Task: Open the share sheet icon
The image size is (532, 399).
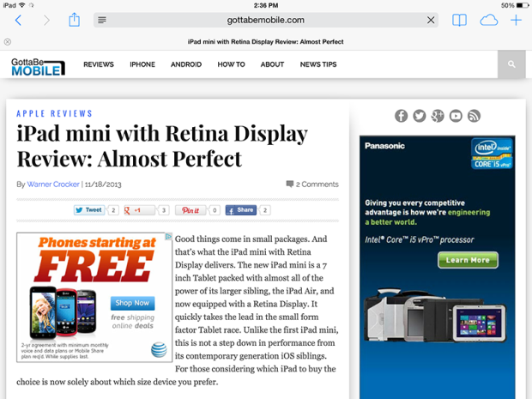Action: point(74,20)
